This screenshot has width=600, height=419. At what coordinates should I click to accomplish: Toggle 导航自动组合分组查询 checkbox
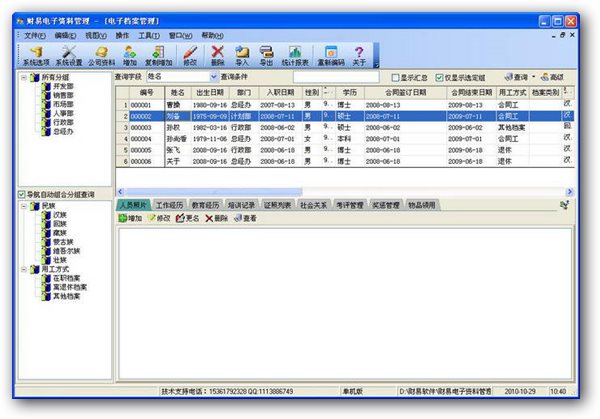coord(22,194)
